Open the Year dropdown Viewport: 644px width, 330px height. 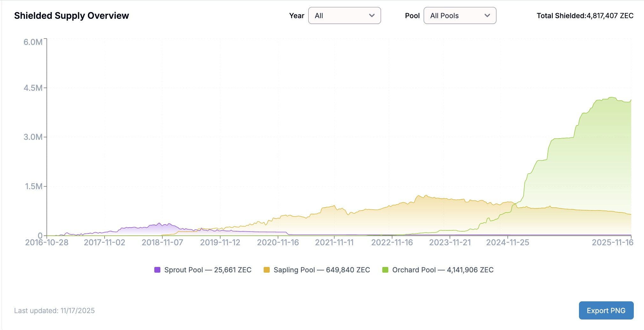(x=344, y=16)
